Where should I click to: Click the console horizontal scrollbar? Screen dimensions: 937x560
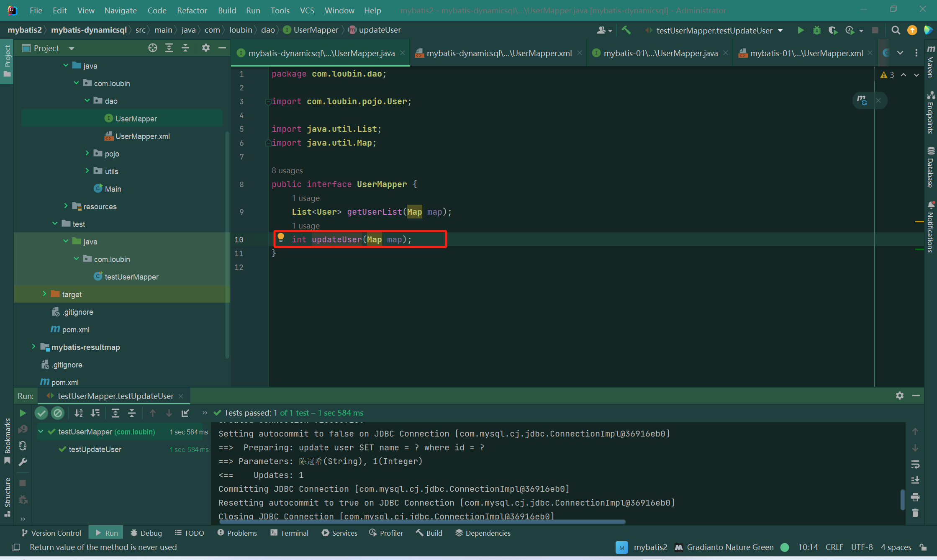pyautogui.click(x=422, y=522)
